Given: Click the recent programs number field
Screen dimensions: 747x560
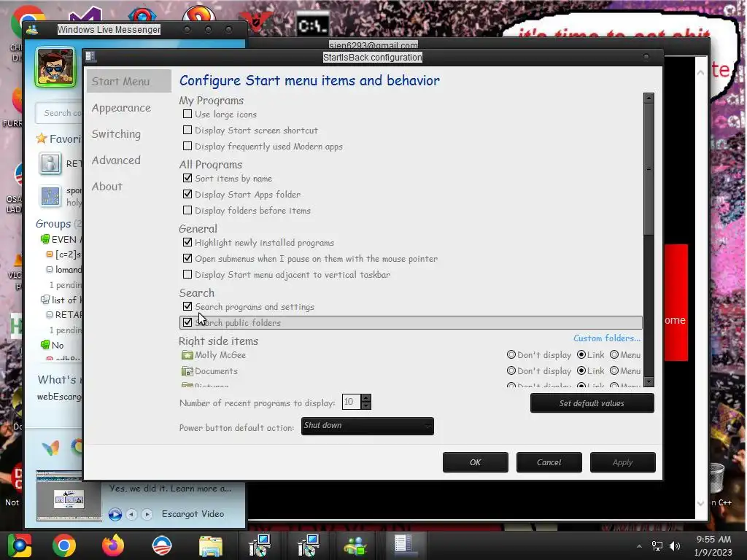Looking at the screenshot, I should (x=351, y=402).
